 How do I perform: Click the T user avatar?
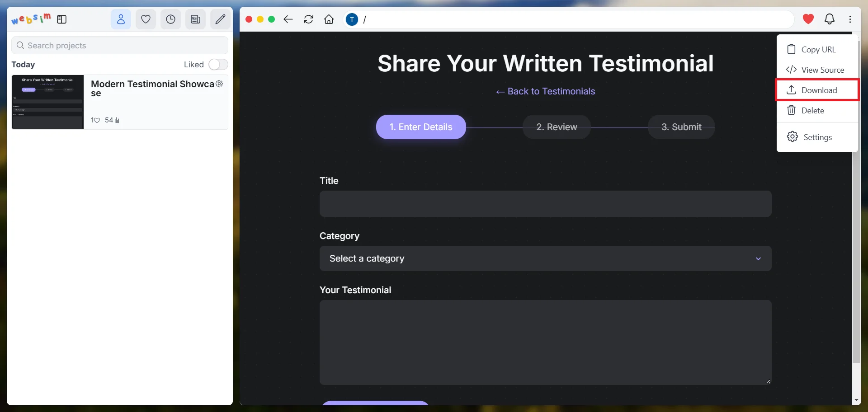click(x=352, y=19)
